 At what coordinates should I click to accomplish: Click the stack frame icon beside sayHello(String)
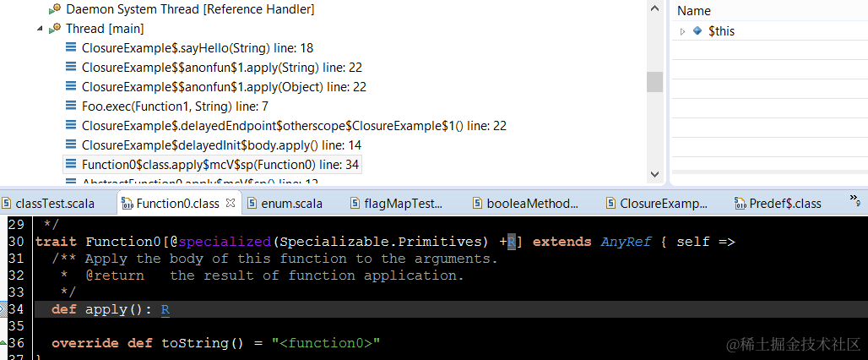[71, 47]
